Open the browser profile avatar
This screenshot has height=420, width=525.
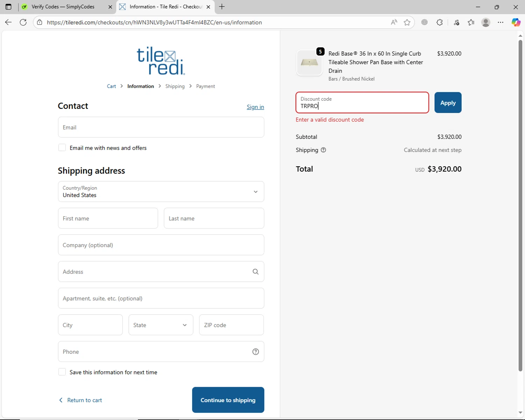[486, 22]
